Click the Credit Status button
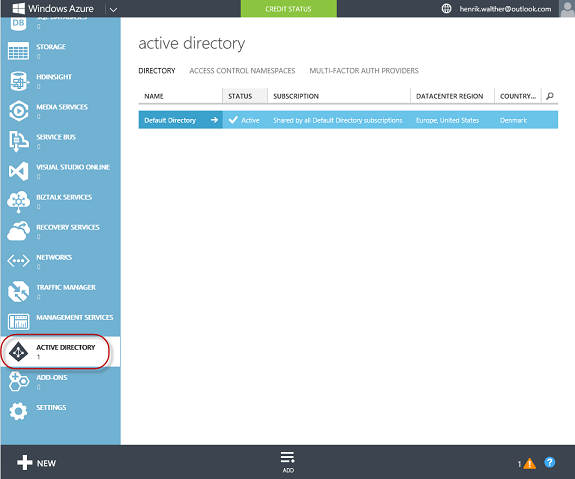 click(289, 8)
